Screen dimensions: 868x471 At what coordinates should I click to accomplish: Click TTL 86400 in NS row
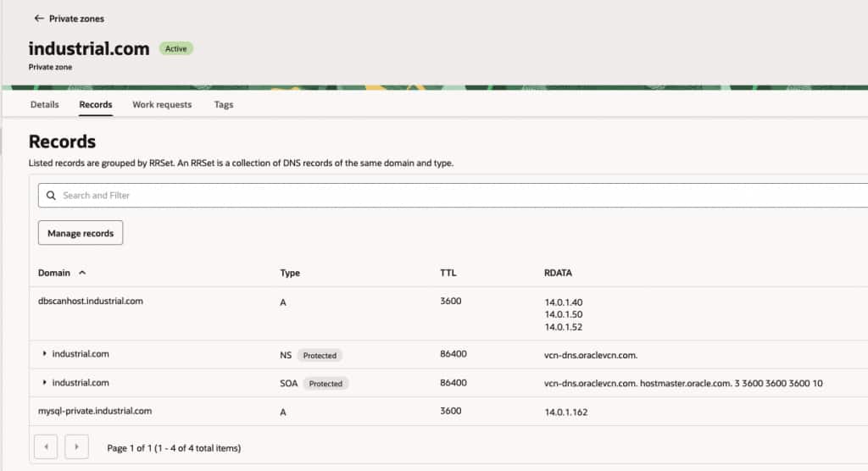(x=453, y=353)
